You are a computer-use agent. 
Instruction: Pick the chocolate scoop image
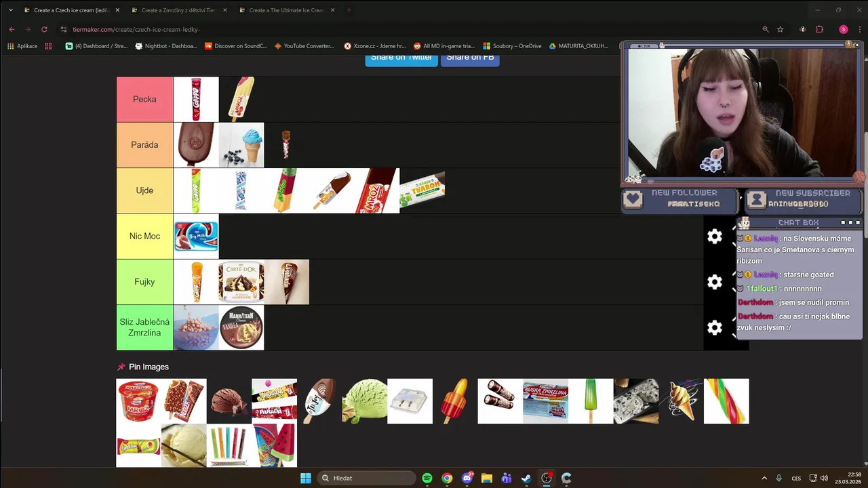(x=229, y=401)
